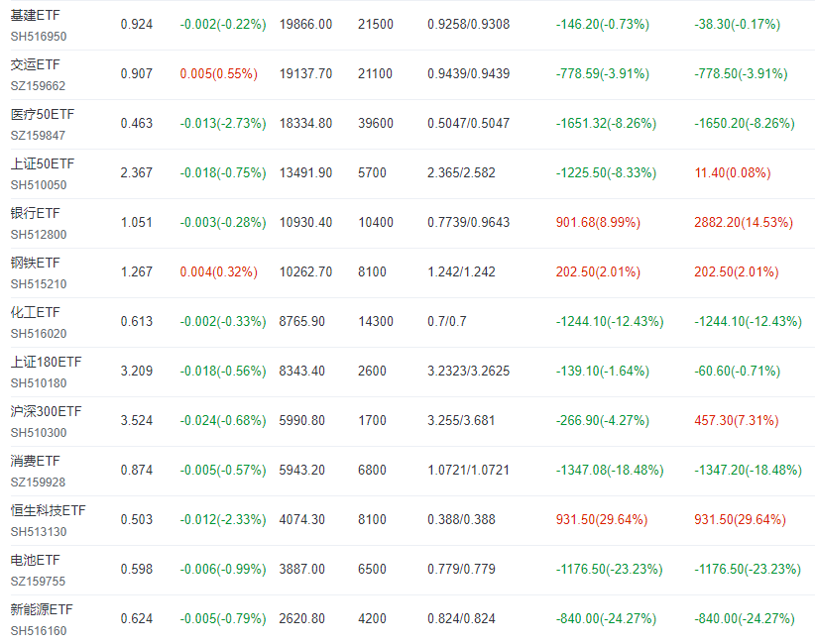Click the holding quantity 10400
Screen dimensions: 815x644
click(376, 222)
